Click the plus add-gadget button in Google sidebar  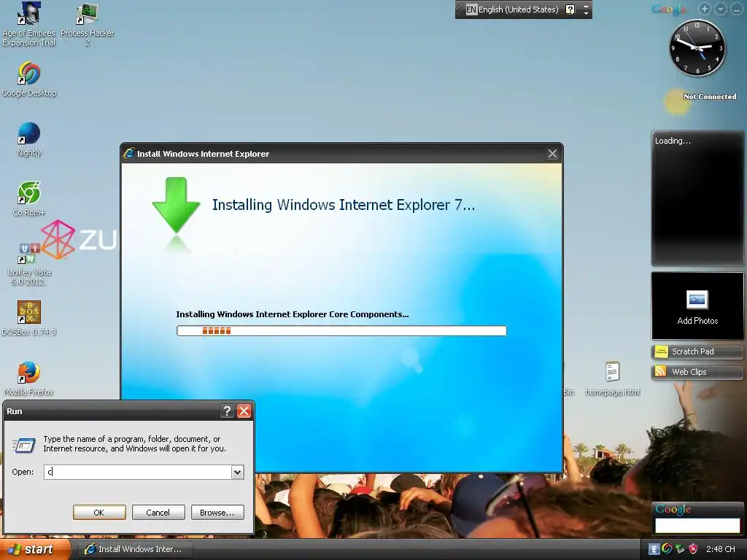pos(705,9)
